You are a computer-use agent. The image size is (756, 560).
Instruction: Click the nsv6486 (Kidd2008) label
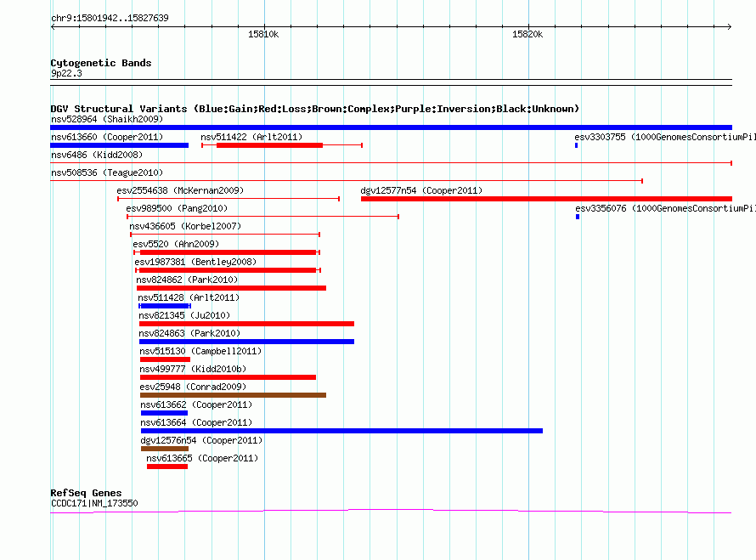point(97,155)
